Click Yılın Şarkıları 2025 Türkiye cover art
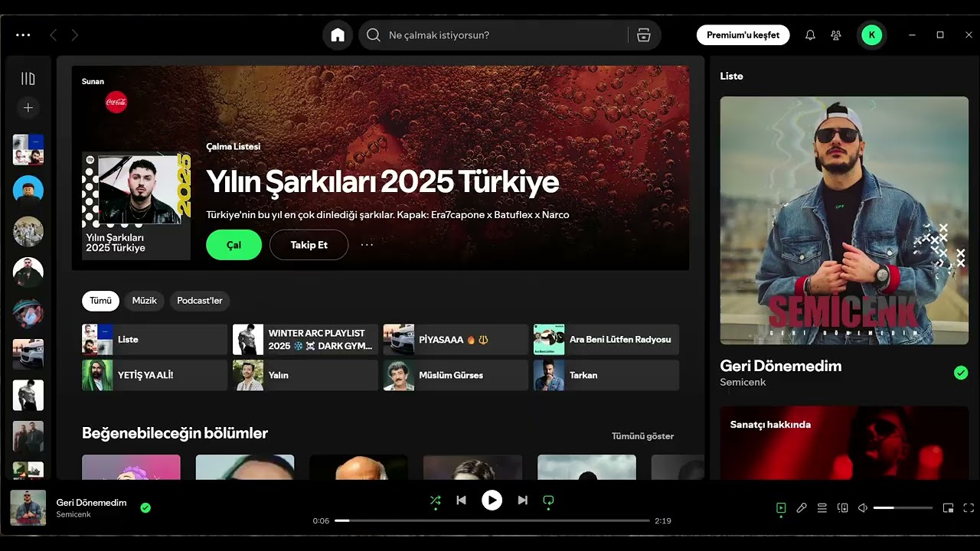This screenshot has width=980, height=551. [136, 206]
